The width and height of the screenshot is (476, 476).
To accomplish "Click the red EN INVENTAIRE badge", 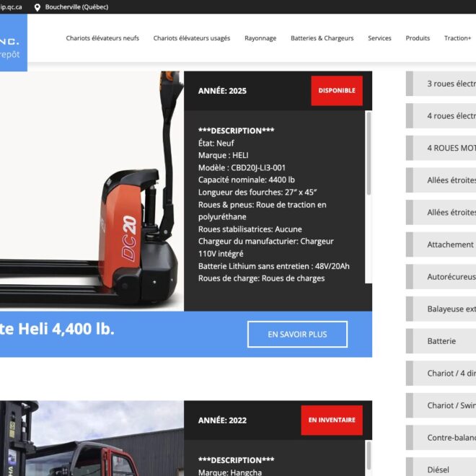I will [332, 420].
